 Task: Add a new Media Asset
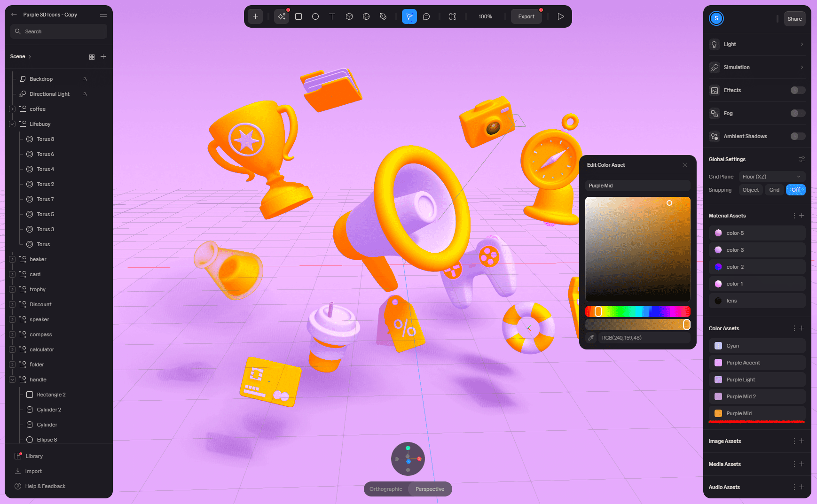pyautogui.click(x=802, y=464)
